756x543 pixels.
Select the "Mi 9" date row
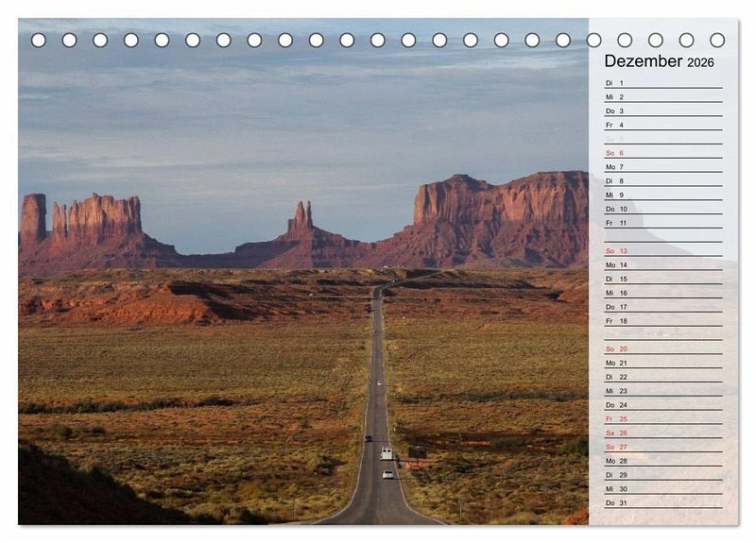pos(663,195)
